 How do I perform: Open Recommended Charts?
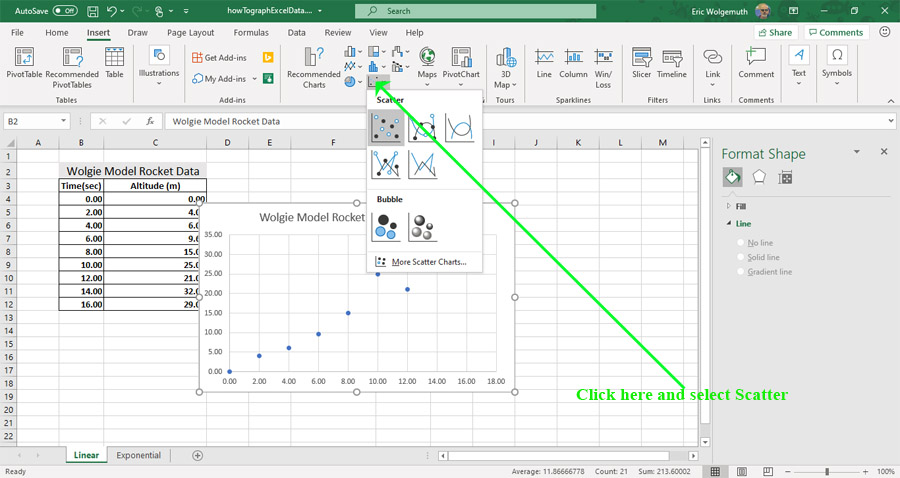pos(314,66)
